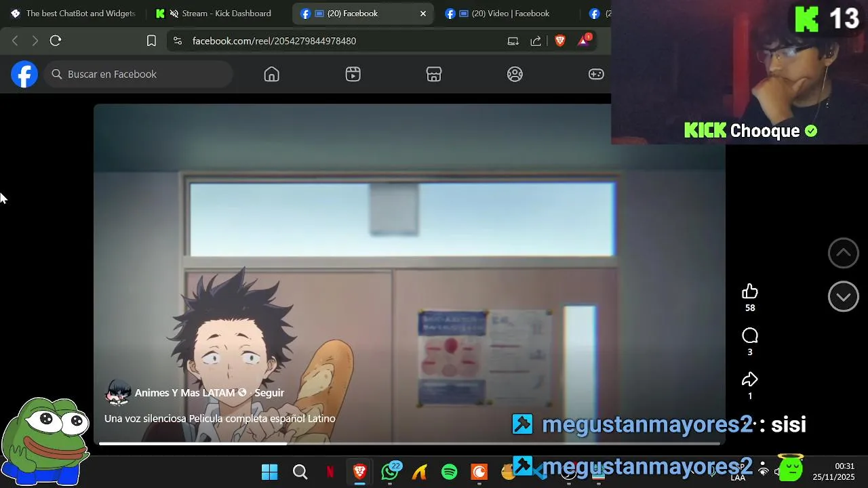Click the browser back arrow

click(x=15, y=41)
